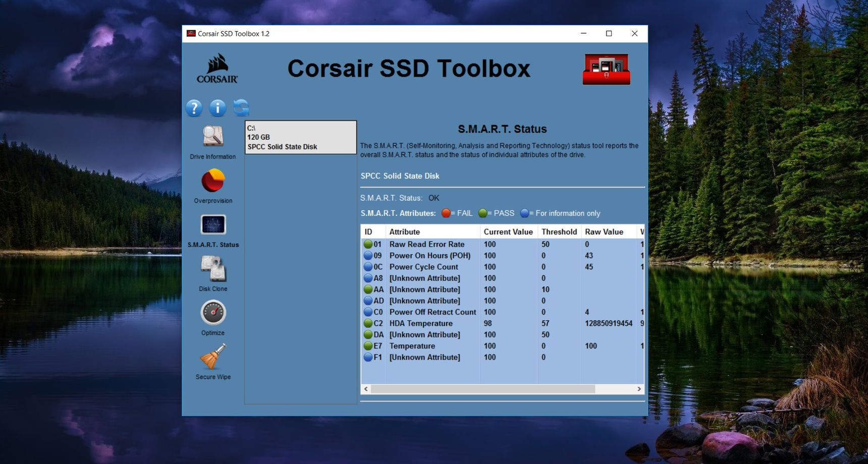
Task: Click the Corsair app icon in title bar
Action: click(x=191, y=34)
